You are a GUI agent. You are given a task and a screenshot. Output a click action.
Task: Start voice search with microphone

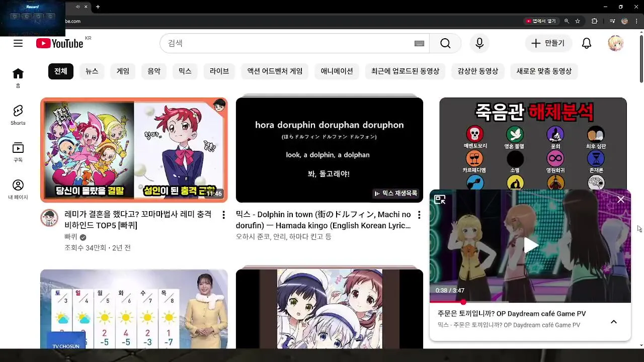coord(479,43)
